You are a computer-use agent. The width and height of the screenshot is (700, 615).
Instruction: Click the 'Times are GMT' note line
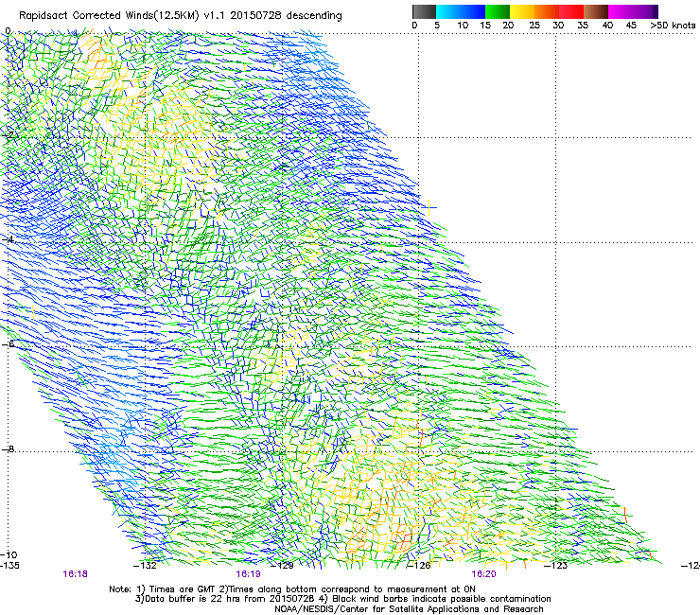coord(292,589)
